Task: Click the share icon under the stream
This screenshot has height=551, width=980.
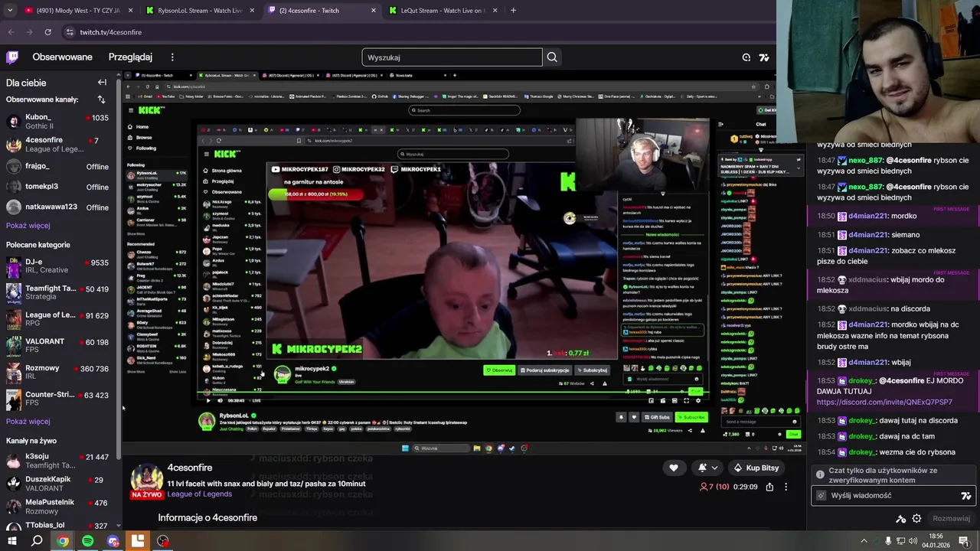Action: pyautogui.click(x=769, y=487)
